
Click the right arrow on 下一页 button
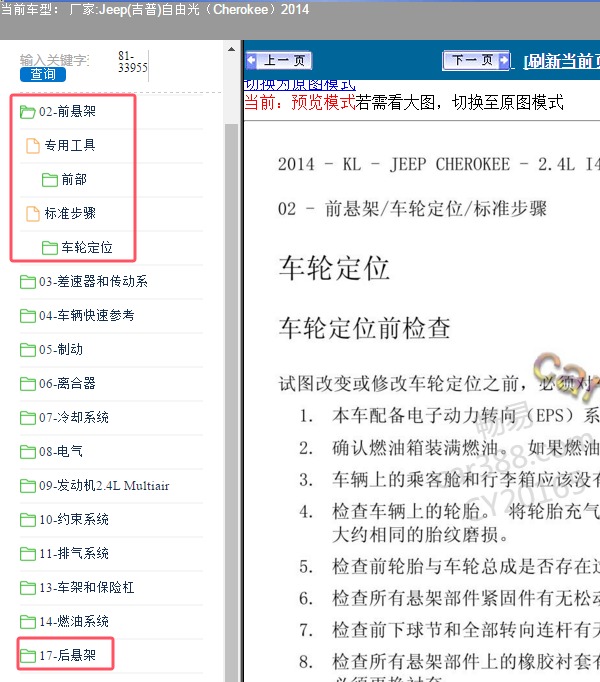click(x=503, y=60)
